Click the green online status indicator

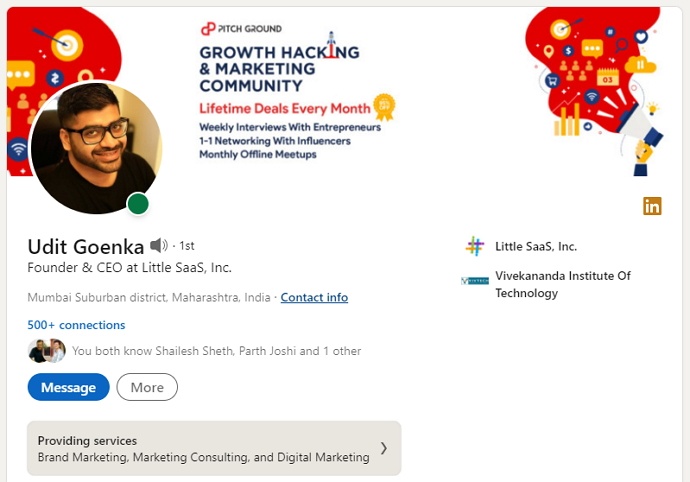coord(138,204)
